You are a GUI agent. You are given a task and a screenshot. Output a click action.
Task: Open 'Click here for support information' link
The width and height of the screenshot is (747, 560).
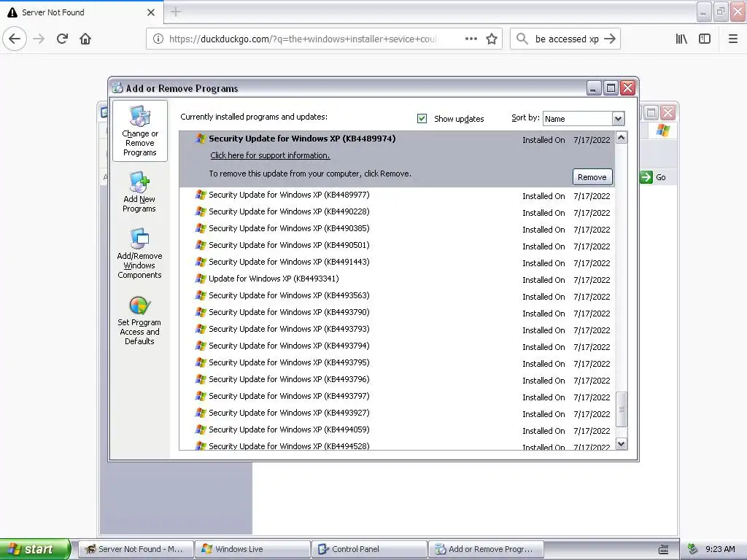click(270, 155)
